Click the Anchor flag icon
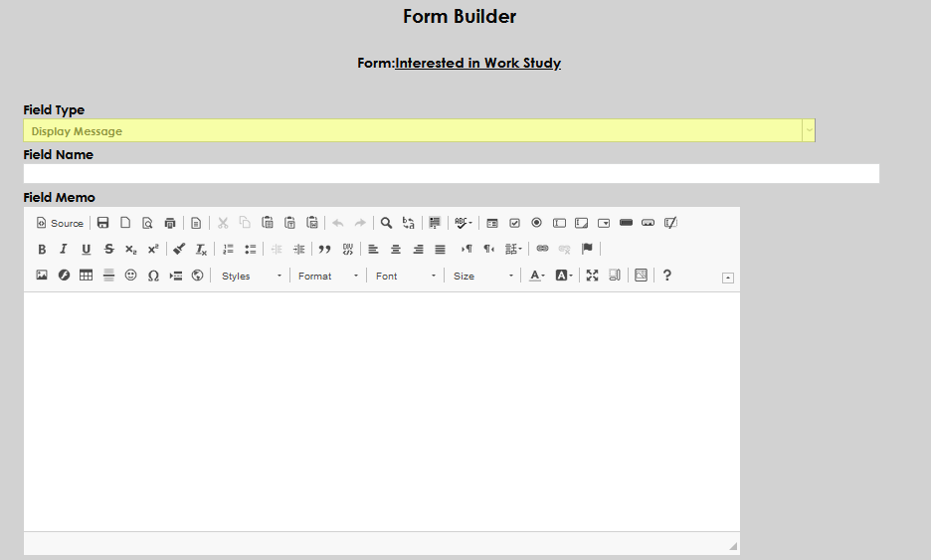Image resolution: width=931 pixels, height=560 pixels. [587, 249]
